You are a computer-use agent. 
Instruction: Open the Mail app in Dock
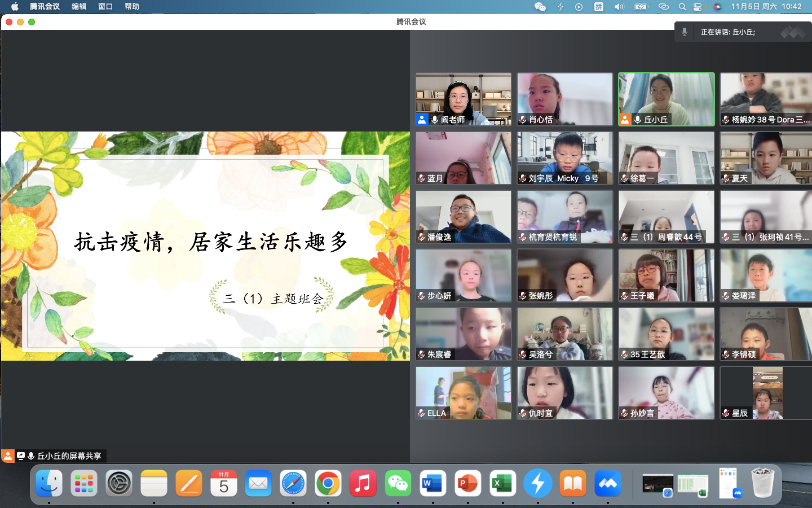pos(258,484)
